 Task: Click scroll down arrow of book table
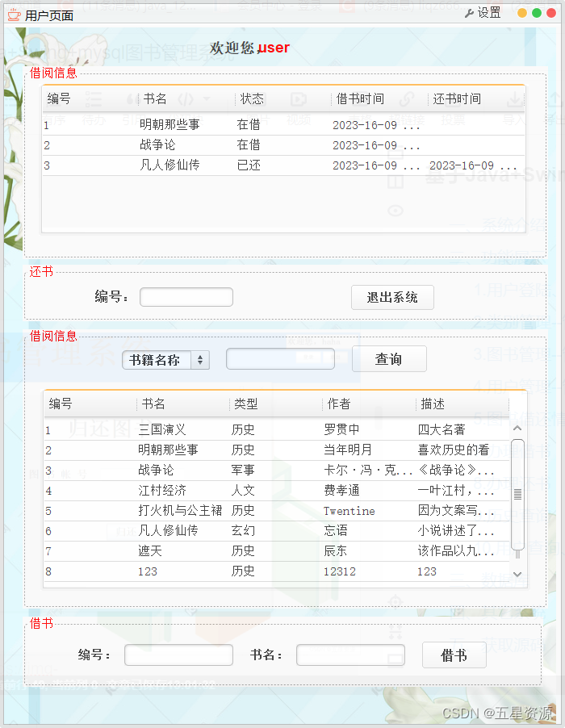517,575
